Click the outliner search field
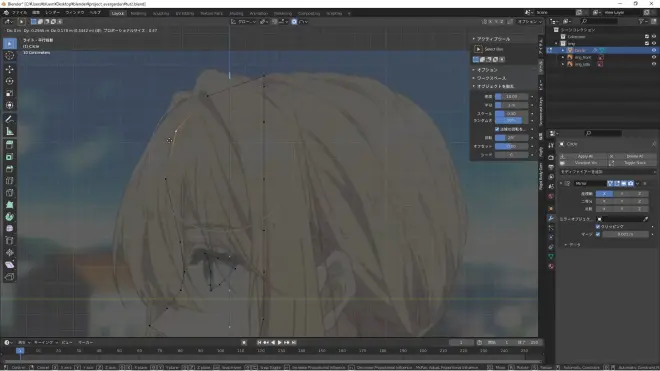660x371 pixels. (599, 21)
